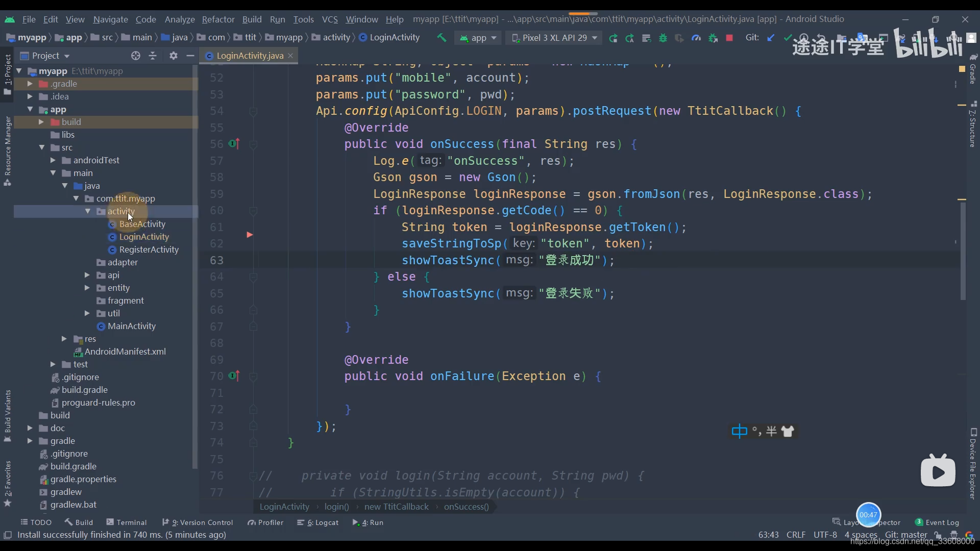The height and width of the screenshot is (551, 980).
Task: Collapse the myapp root tree node
Action: [19, 71]
